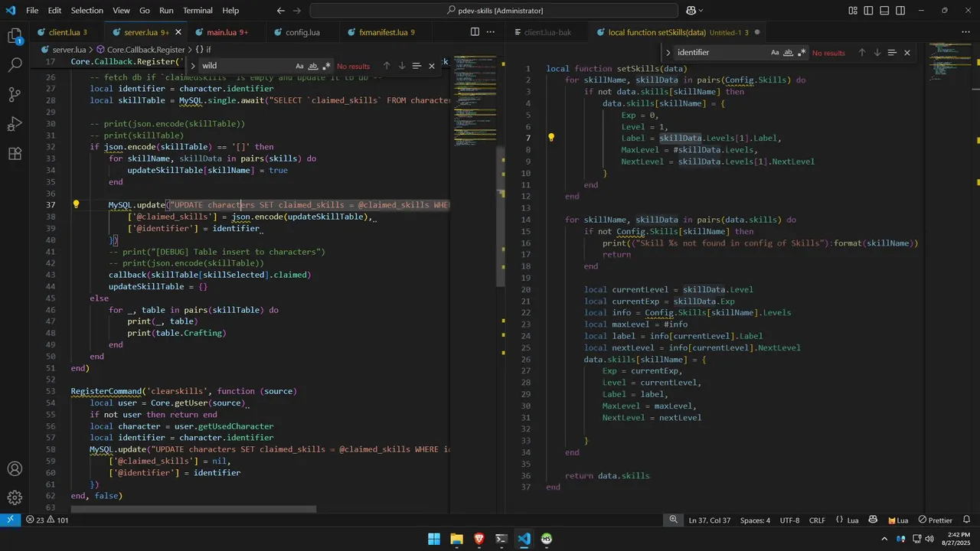Expand replace field in left find widget
The height and width of the screenshot is (551, 980).
pos(193,66)
